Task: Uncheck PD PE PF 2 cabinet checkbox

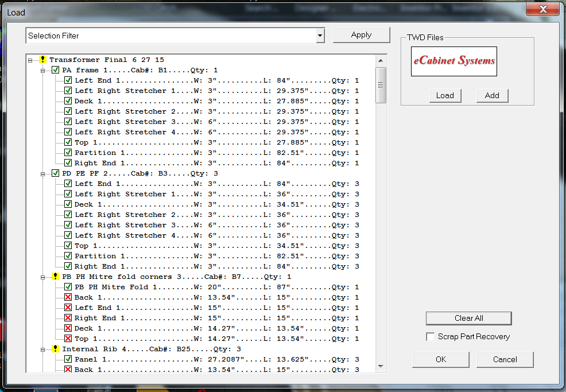Action: pyautogui.click(x=55, y=173)
